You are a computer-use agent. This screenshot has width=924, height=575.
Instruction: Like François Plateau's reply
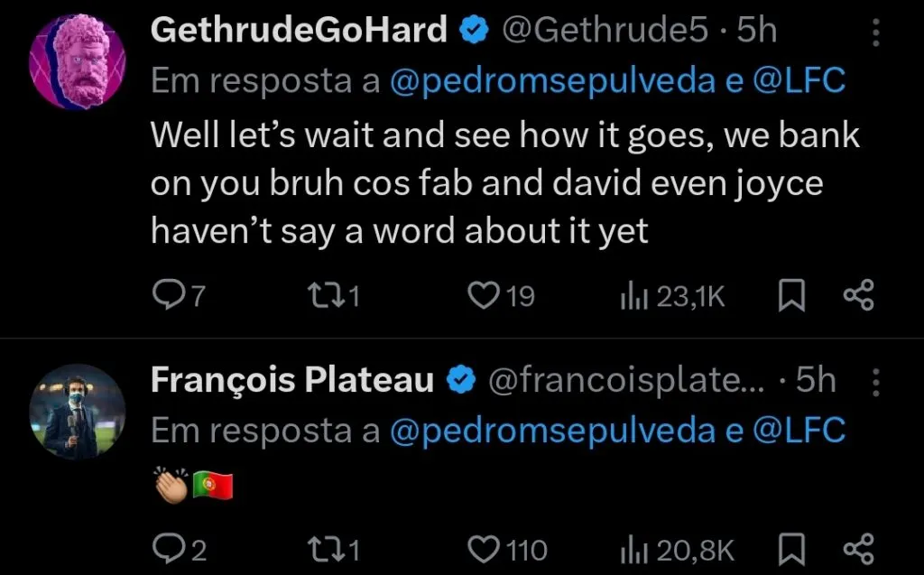click(x=483, y=549)
